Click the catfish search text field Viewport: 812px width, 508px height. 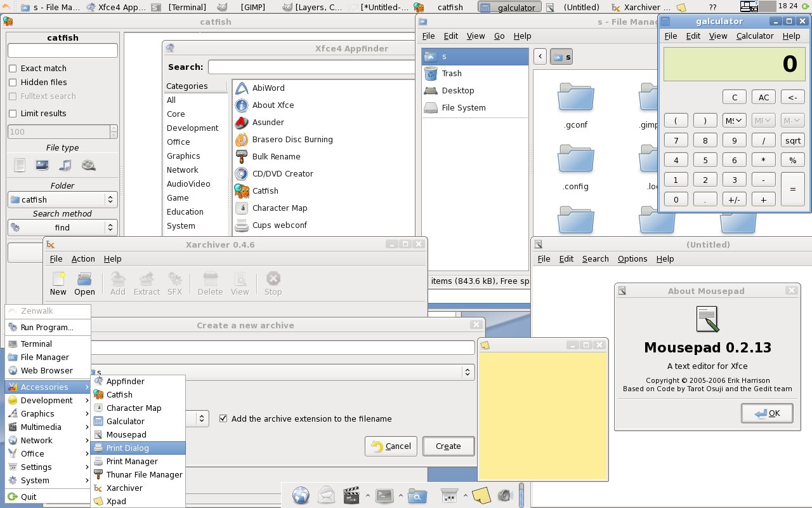click(x=63, y=50)
